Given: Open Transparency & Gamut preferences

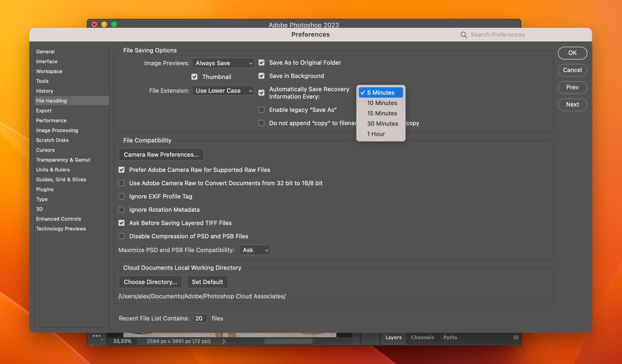Looking at the screenshot, I should pyautogui.click(x=72, y=160).
